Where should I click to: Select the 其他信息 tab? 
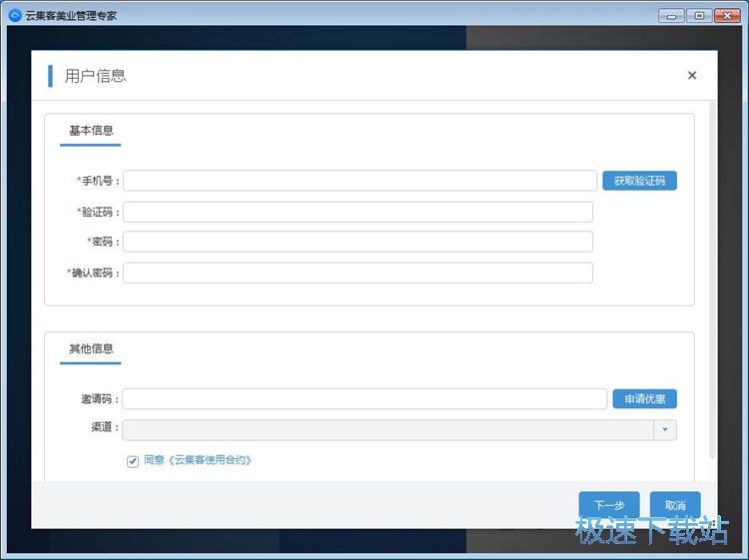coord(91,349)
